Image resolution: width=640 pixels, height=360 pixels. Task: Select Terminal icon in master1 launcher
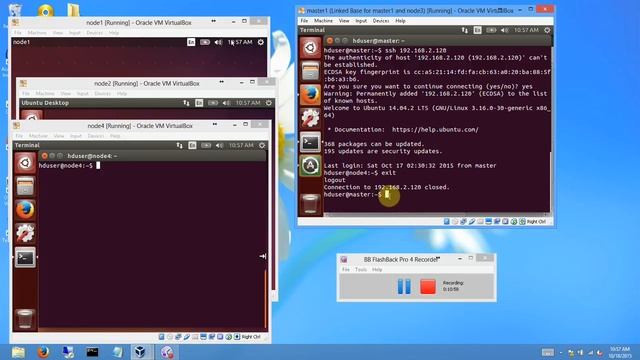tap(310, 142)
